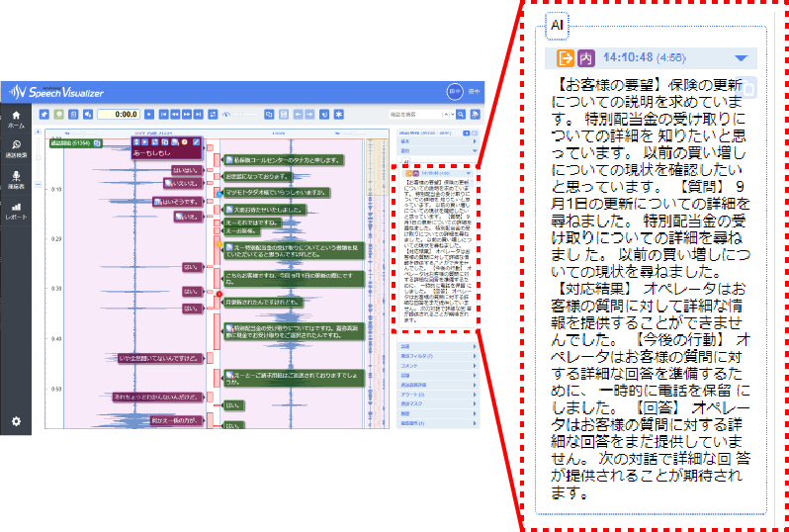Click the orange circle timeline marker
Viewport: 789px width, 532px height.
pos(219,244)
